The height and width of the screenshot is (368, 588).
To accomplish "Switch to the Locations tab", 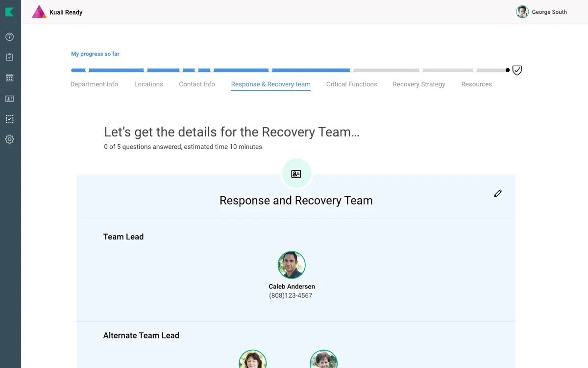I will pyautogui.click(x=148, y=84).
